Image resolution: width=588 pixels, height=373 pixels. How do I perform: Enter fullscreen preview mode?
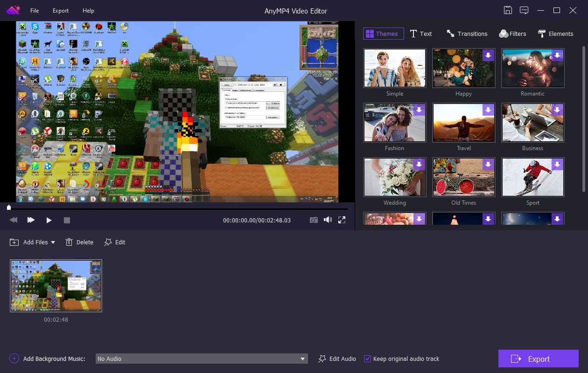(342, 220)
